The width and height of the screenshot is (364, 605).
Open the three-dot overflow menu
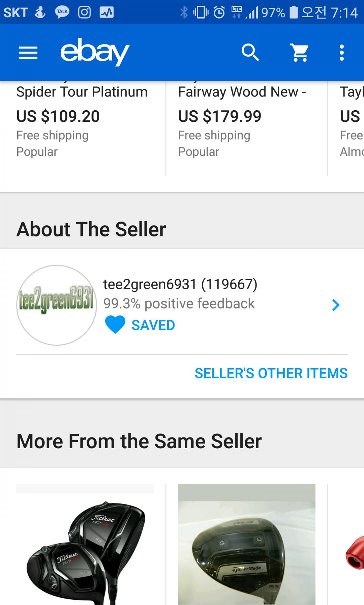(x=342, y=53)
